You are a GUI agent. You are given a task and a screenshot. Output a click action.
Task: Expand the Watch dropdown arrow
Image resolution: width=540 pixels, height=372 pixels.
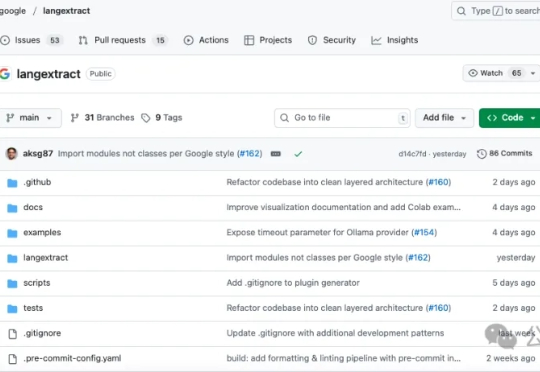[x=533, y=73]
